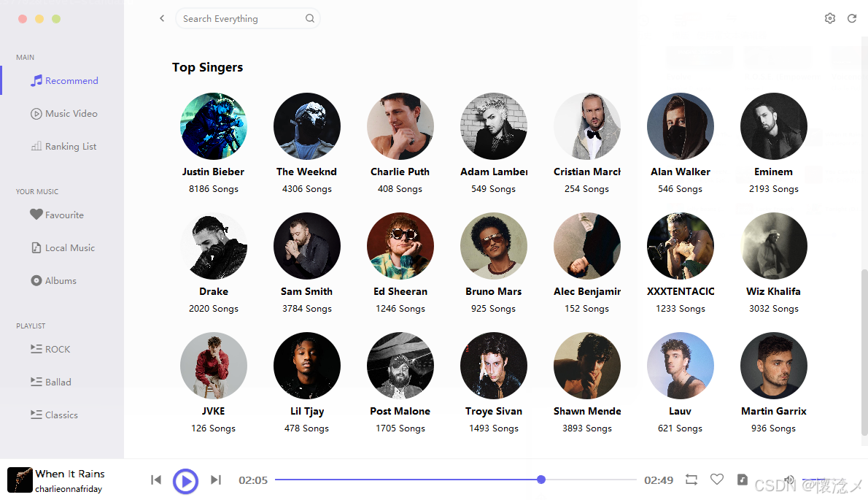This screenshot has width=868, height=500.
Task: Click the play button in player bar
Action: pos(185,480)
